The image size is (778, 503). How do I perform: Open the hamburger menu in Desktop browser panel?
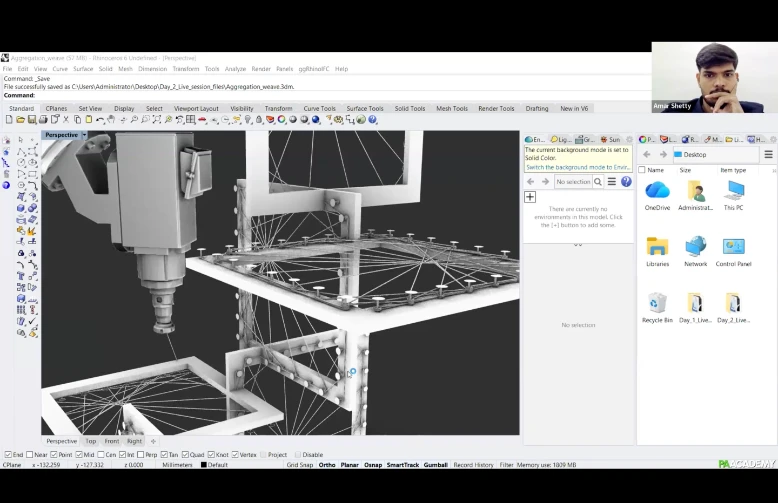(x=768, y=155)
